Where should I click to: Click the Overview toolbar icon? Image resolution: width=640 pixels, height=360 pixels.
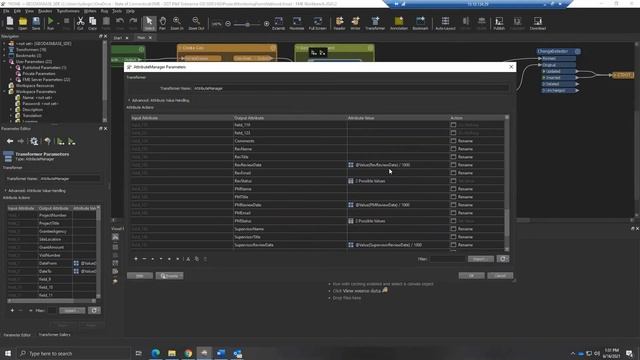pos(297,23)
